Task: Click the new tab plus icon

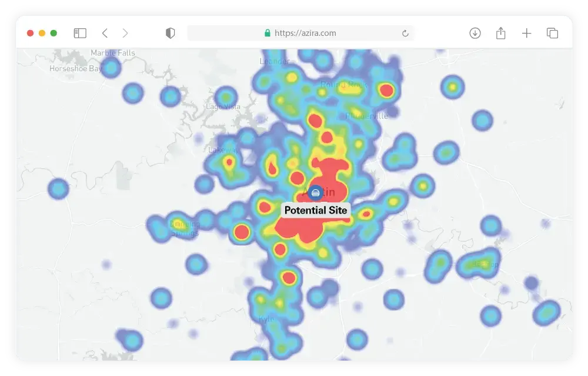Action: 527,33
